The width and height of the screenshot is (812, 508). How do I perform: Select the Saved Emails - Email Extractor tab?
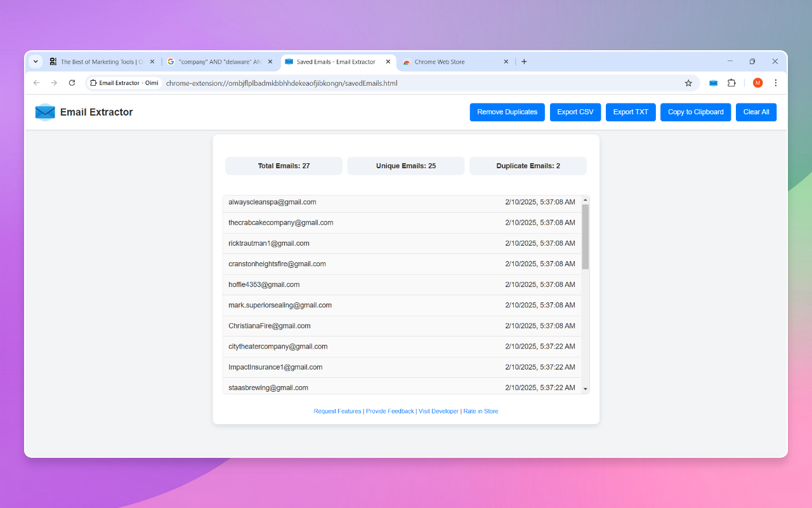[339, 62]
